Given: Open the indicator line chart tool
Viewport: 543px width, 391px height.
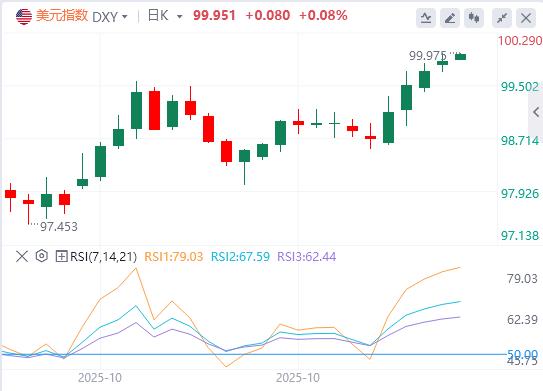Looking at the screenshot, I should coord(426,18).
